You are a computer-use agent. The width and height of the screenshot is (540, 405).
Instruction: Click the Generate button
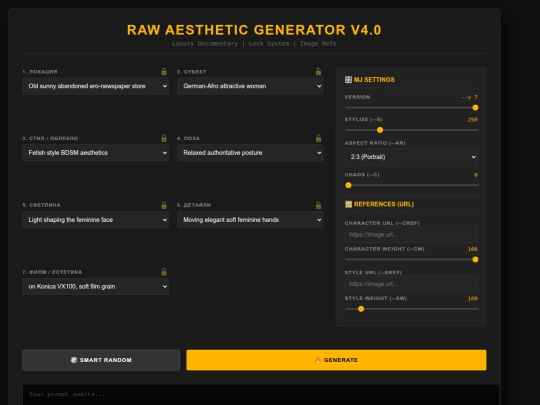pyautogui.click(x=336, y=360)
